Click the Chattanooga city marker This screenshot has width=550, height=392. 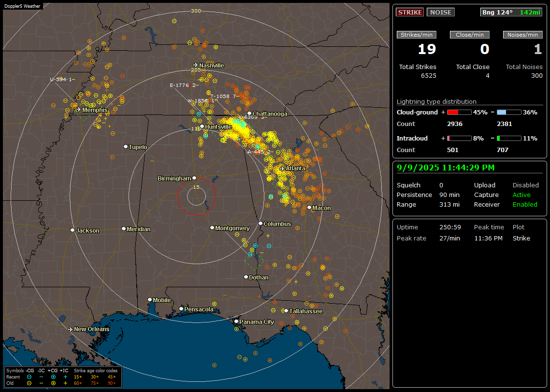249,113
